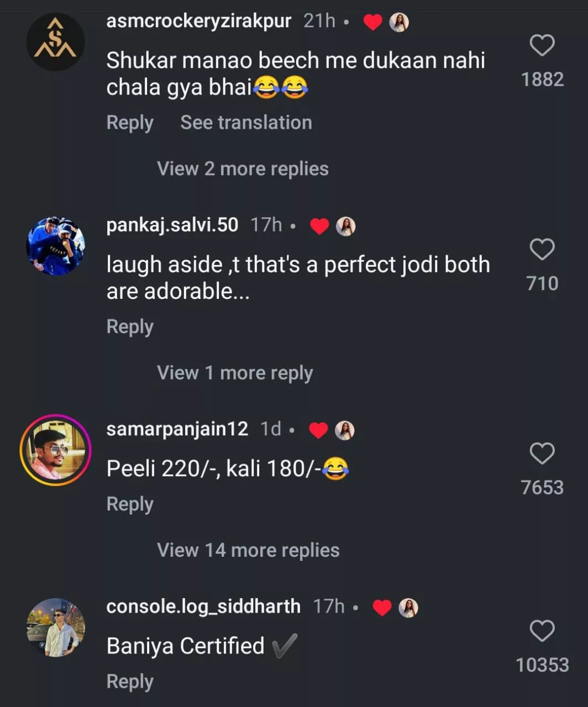
Task: Reply to the Baniya Certified comment
Action: (130, 682)
